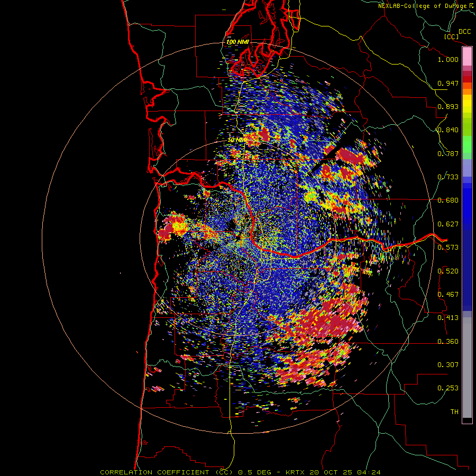
Task: Click the 0.573 scale value
Action: (448, 247)
